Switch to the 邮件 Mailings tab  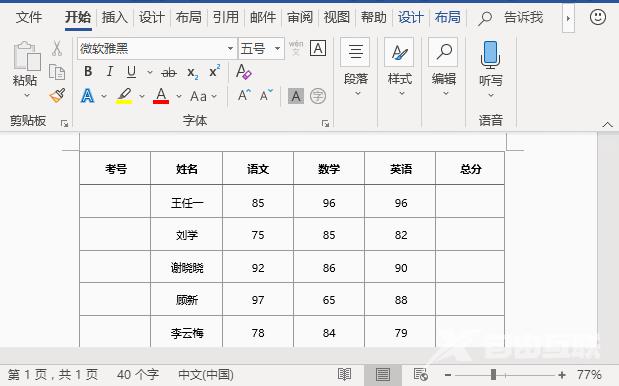[x=263, y=17]
